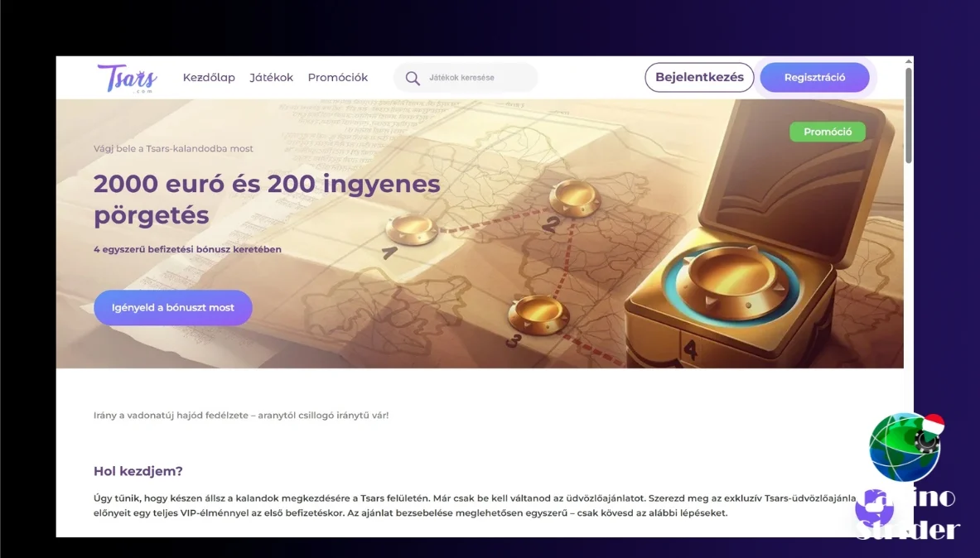Open the Promóciók menu item
This screenshot has height=558, width=980.
337,78
